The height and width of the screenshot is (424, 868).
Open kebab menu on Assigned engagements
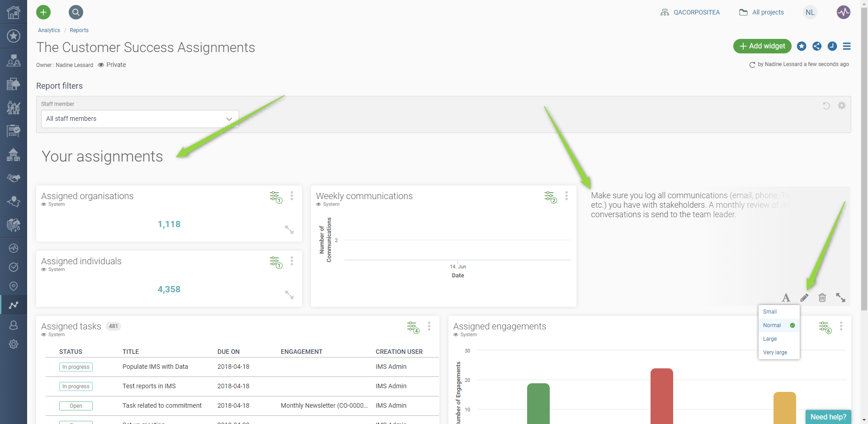[841, 326]
